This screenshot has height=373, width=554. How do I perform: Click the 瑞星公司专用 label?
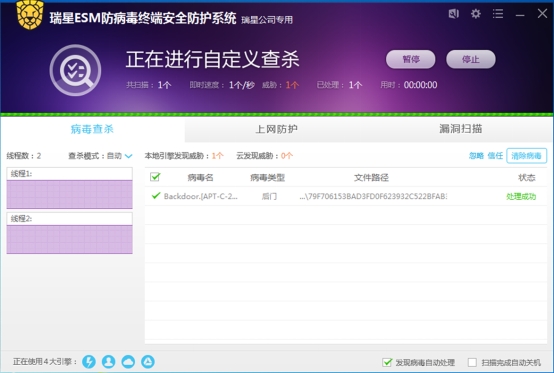[x=267, y=20]
